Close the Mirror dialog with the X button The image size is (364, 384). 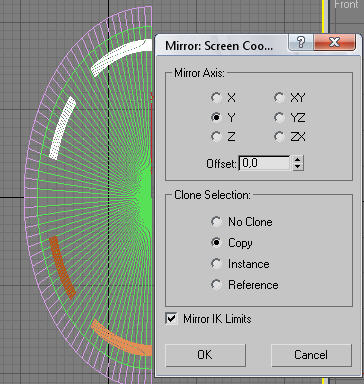click(334, 42)
